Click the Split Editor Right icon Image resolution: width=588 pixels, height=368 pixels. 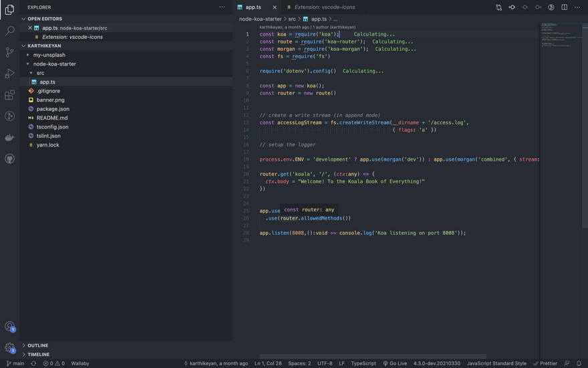click(x=564, y=7)
